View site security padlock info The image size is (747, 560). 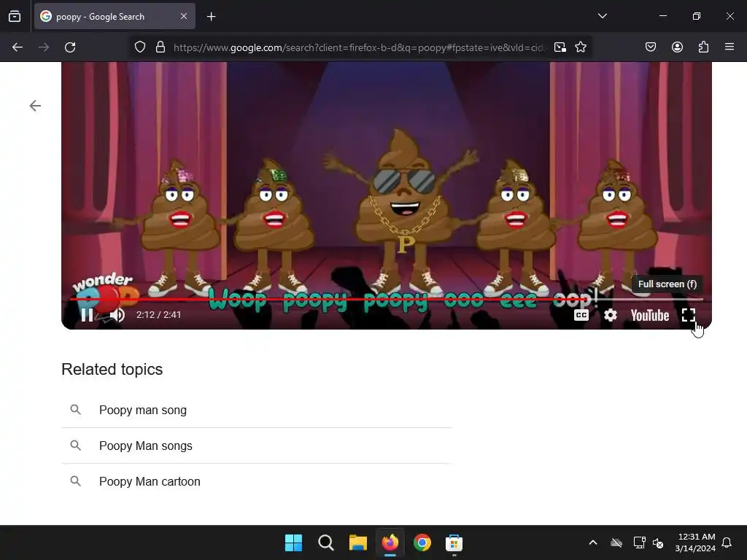tap(160, 47)
